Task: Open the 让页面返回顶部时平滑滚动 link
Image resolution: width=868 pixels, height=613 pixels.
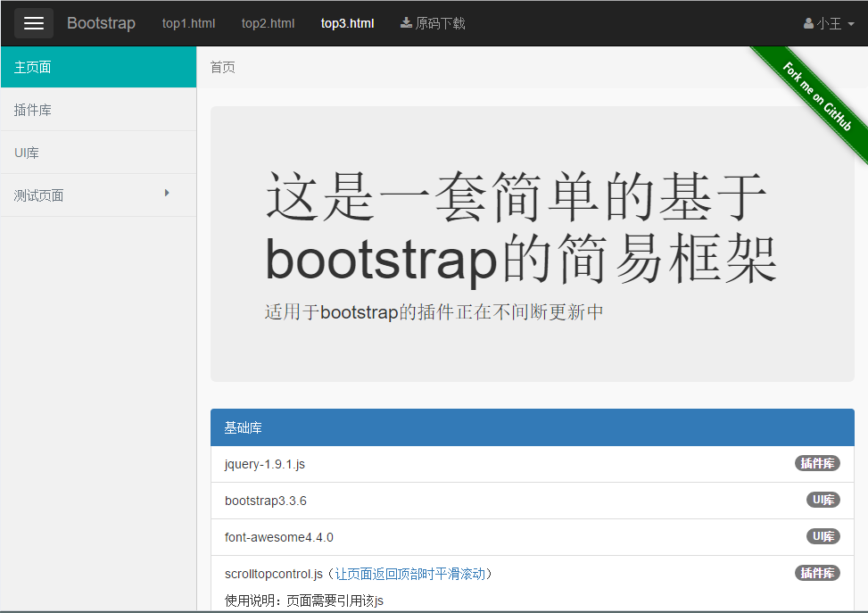Action: [410, 574]
